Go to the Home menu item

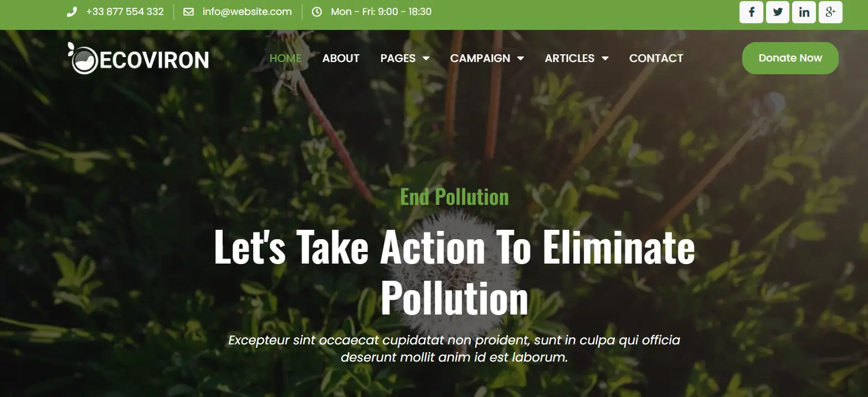285,58
